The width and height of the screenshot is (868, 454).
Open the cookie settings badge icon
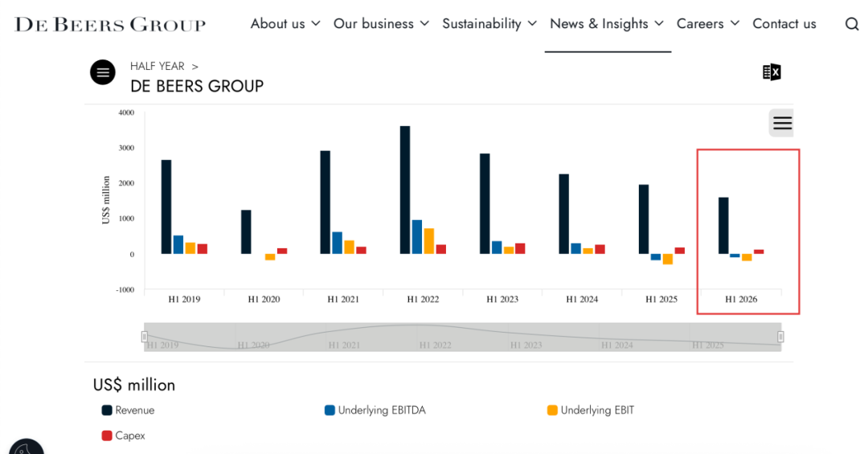[x=26, y=447]
